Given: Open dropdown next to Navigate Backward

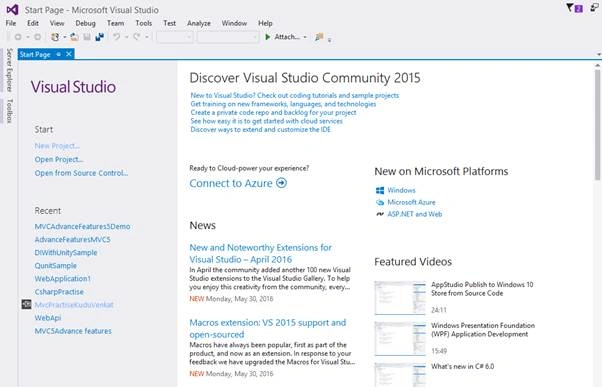Looking at the screenshot, I should [x=28, y=37].
